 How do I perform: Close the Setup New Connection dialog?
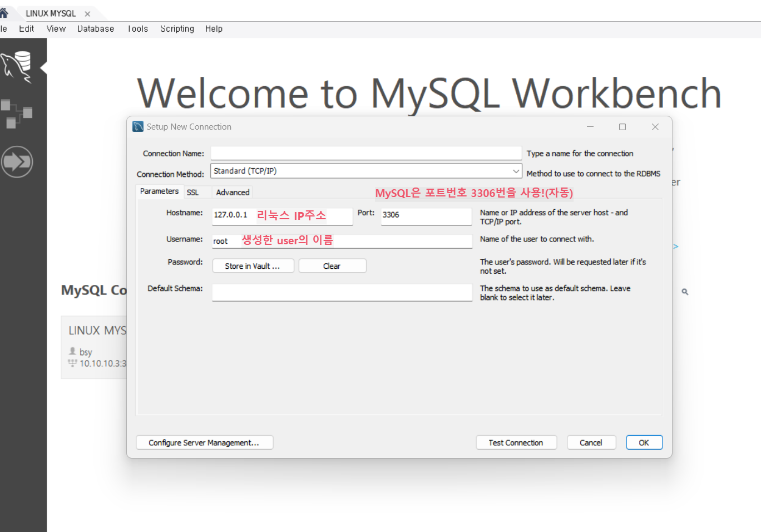pos(655,127)
